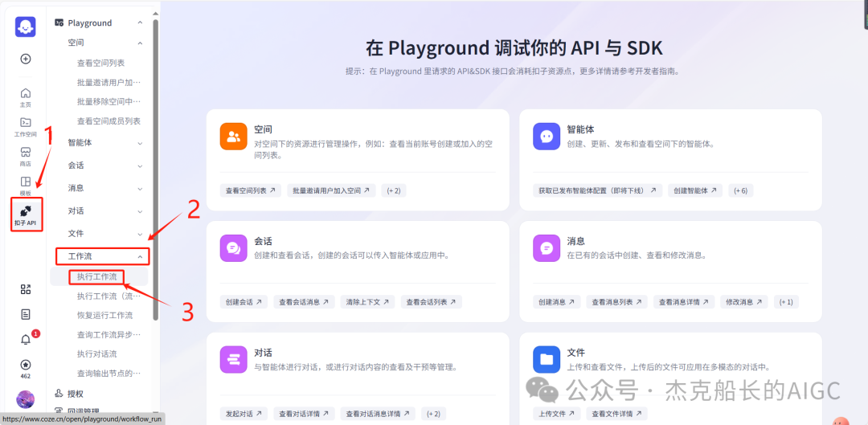Show more 智能体 APIs via (+ 6)

(741, 190)
